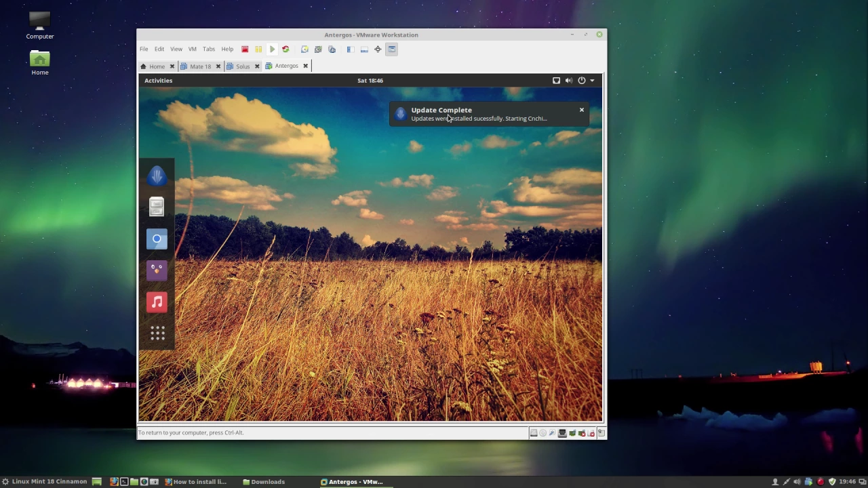
Task: Toggle the console view toolbar icon
Action: [x=391, y=49]
